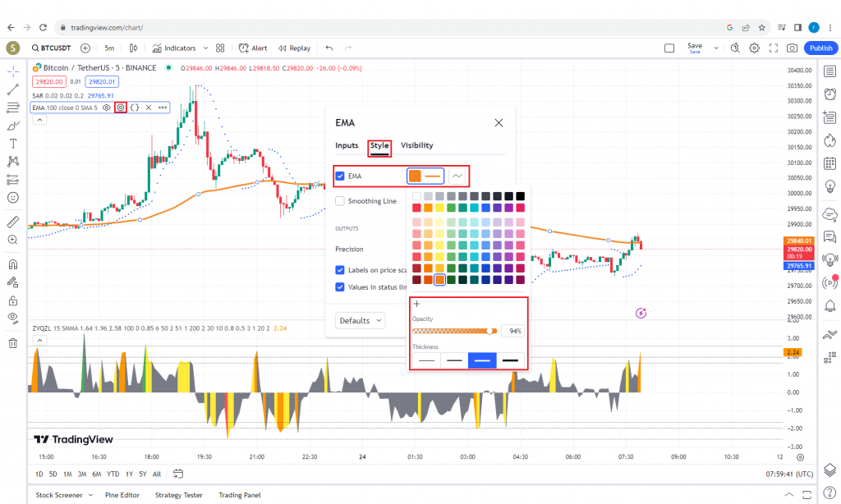Take a chart snapshot with camera
841x504 pixels.
click(792, 48)
